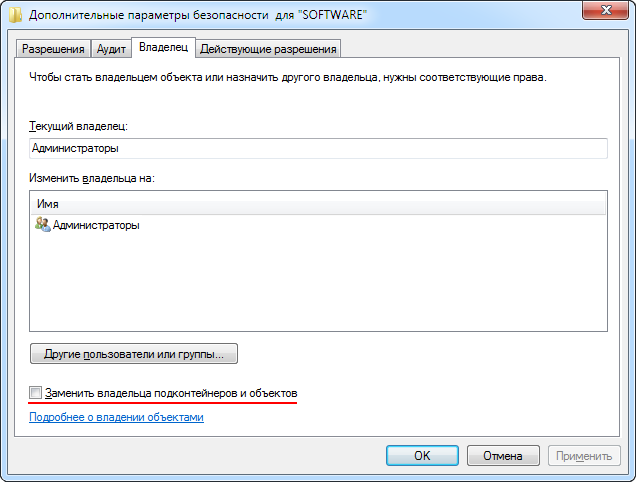Click the Текущий владелец label
Viewport: 636px width, 482px height.
click(x=78, y=126)
